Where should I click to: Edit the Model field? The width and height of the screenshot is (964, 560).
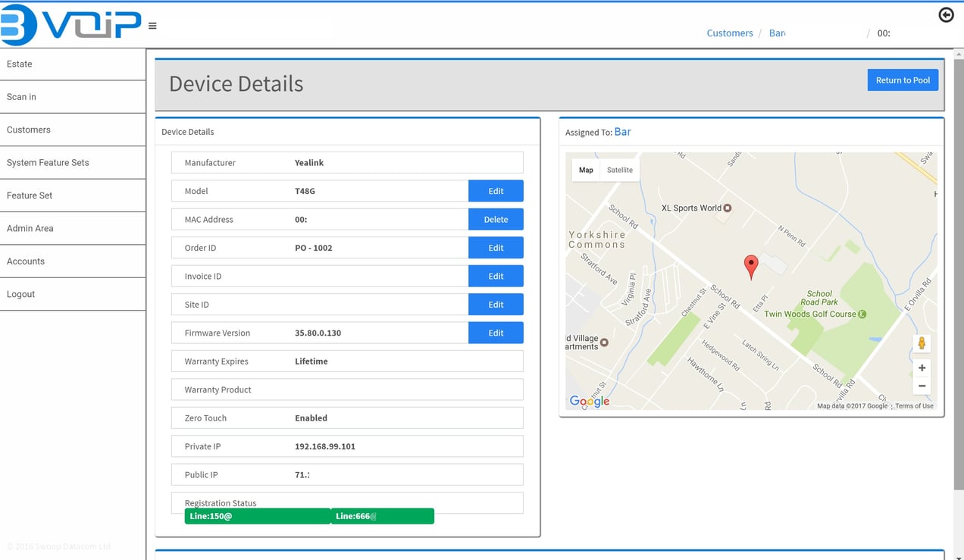[496, 191]
